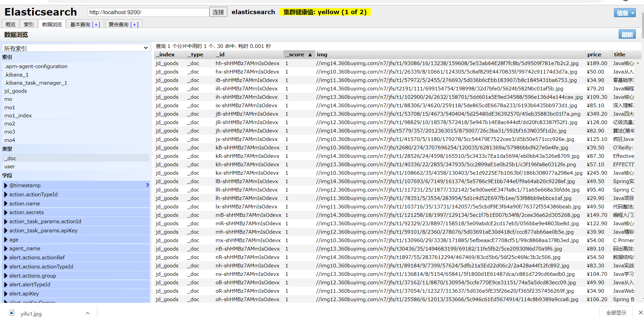Click the C Primer title cell
Image resolution: width=644 pixels, height=318 pixels.
pos(623,240)
